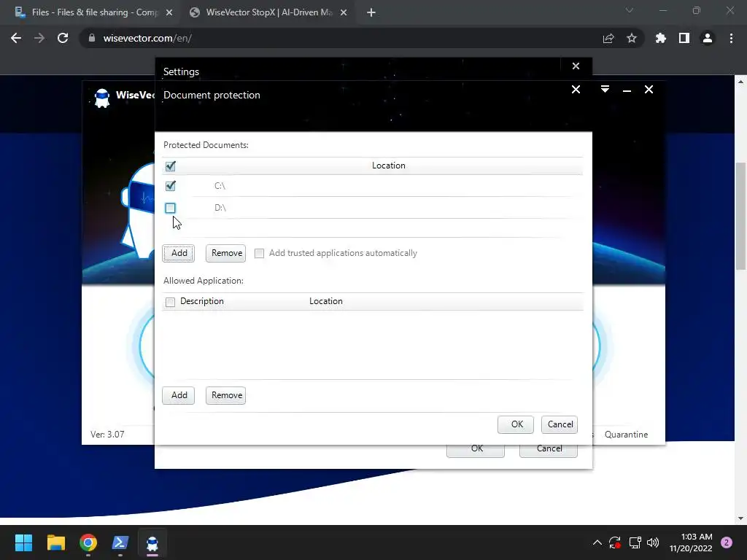Viewport: 747px width, 560px height.
Task: Click Remove under Protected Documents
Action: (x=226, y=253)
